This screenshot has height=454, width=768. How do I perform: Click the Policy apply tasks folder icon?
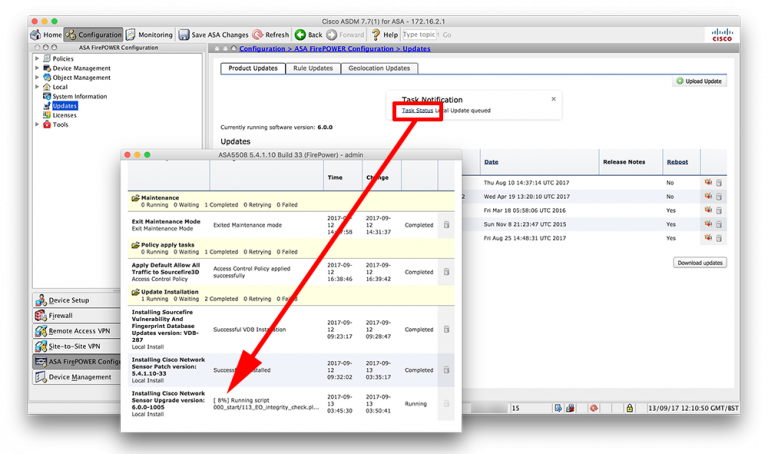click(135, 245)
